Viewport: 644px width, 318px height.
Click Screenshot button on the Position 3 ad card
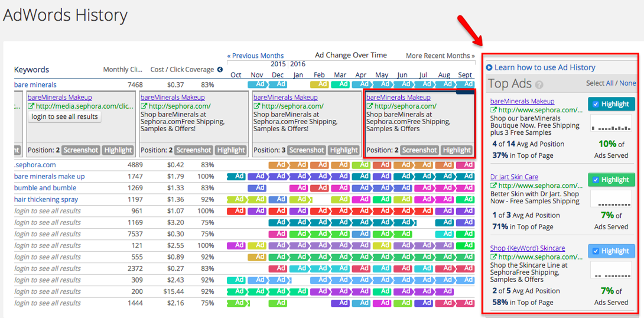(306, 150)
